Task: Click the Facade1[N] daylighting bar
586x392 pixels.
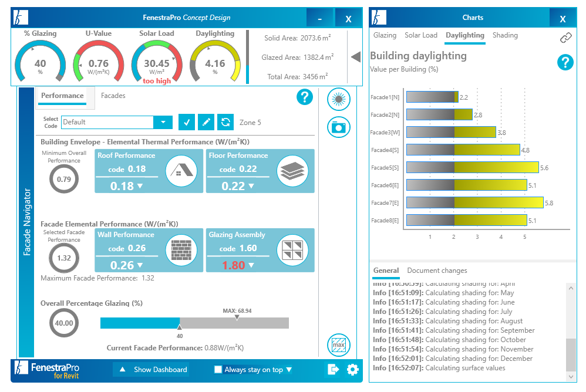Action: [x=432, y=97]
